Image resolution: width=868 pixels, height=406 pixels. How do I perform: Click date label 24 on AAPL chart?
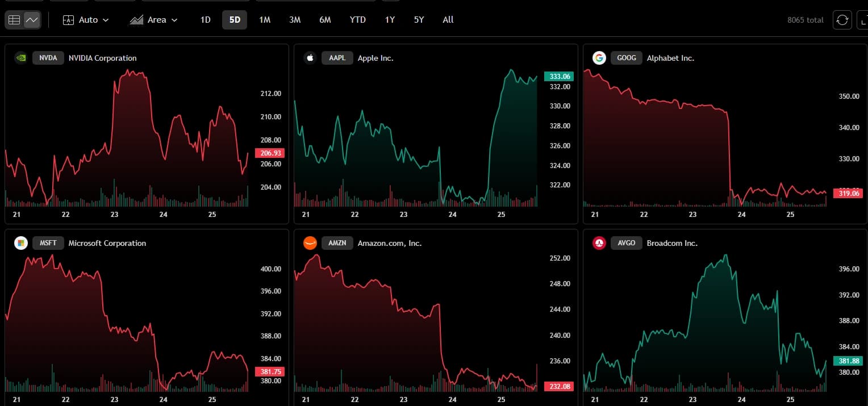coord(452,215)
